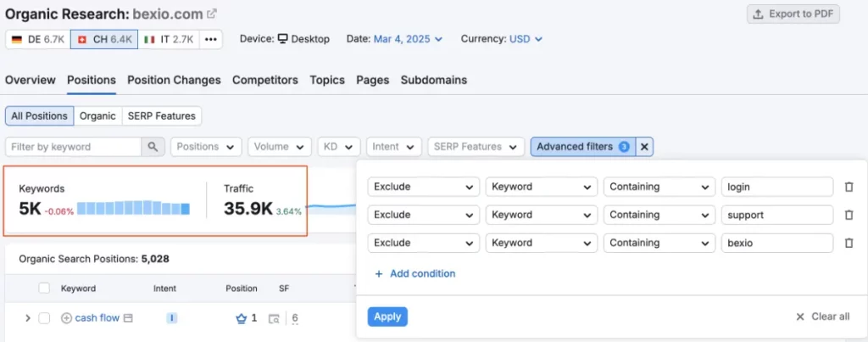Open the Currency USD dropdown
This screenshot has height=342, width=868.
[x=526, y=39]
